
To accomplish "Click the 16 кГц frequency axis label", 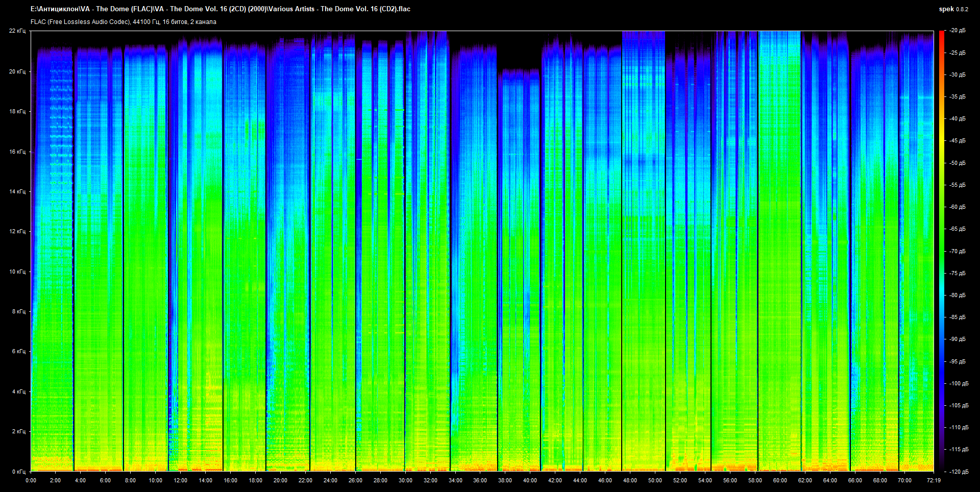I will (x=17, y=152).
